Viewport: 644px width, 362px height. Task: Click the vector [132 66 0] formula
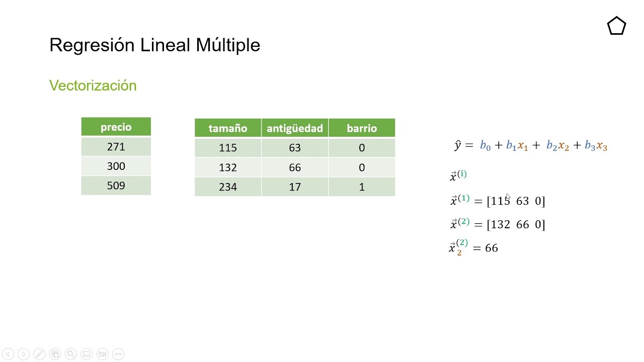[498, 224]
